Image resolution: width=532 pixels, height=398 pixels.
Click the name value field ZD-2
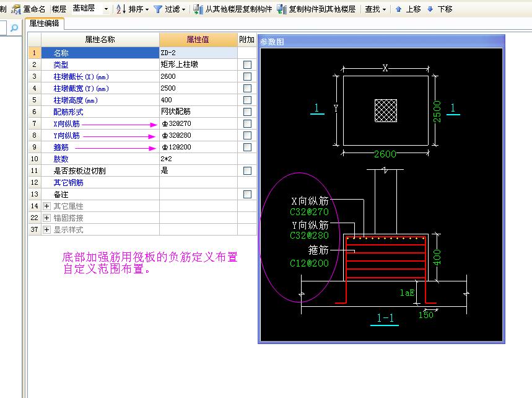[198, 53]
